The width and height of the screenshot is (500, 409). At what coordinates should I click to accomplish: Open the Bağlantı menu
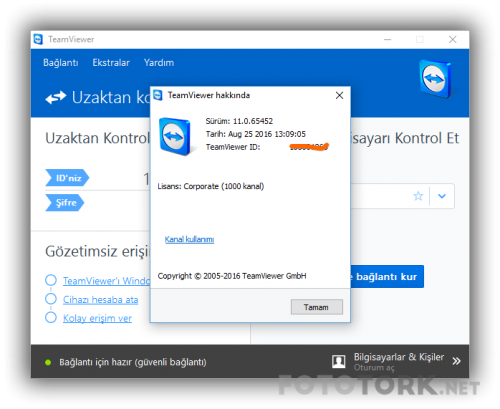tap(61, 63)
